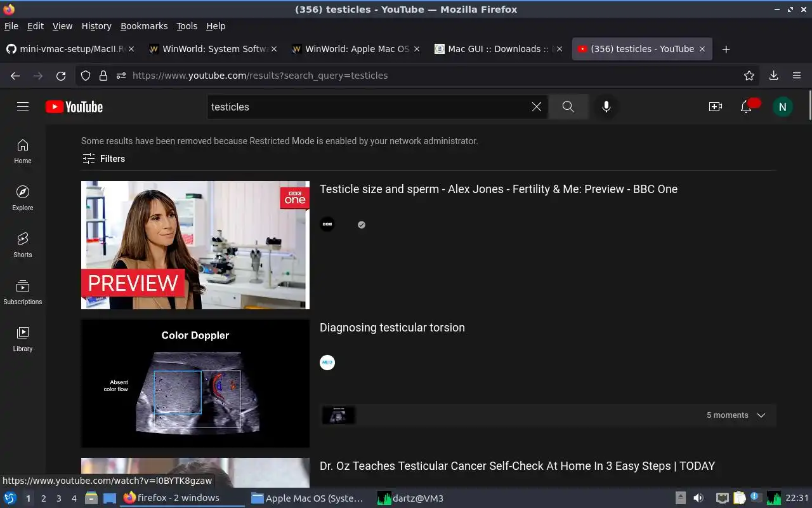Screen dimensions: 812x508
Task: Open Explore in the sidebar
Action: [x=23, y=199]
